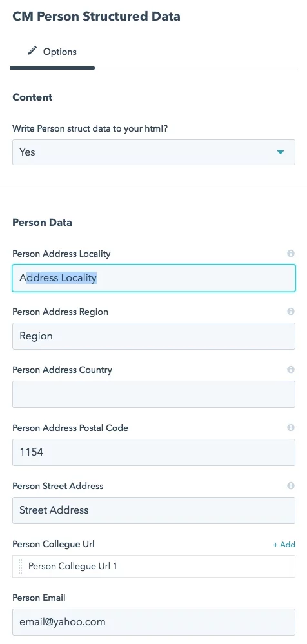Screen dimensions: 307x644
Task: Click the Postal Code field showing 1154
Action: (x=153, y=452)
